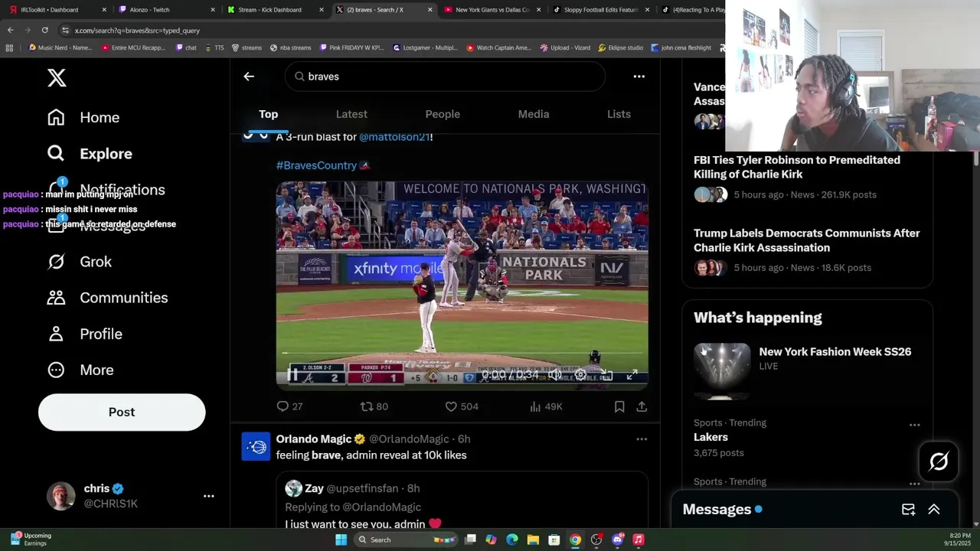The image size is (980, 551).
Task: Reload the page
Action: tap(44, 30)
